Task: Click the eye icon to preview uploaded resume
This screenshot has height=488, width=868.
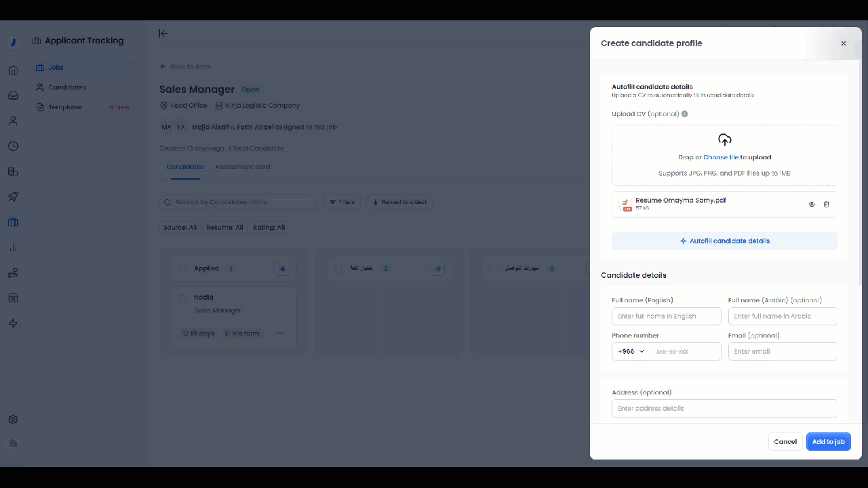Action: [x=812, y=205]
